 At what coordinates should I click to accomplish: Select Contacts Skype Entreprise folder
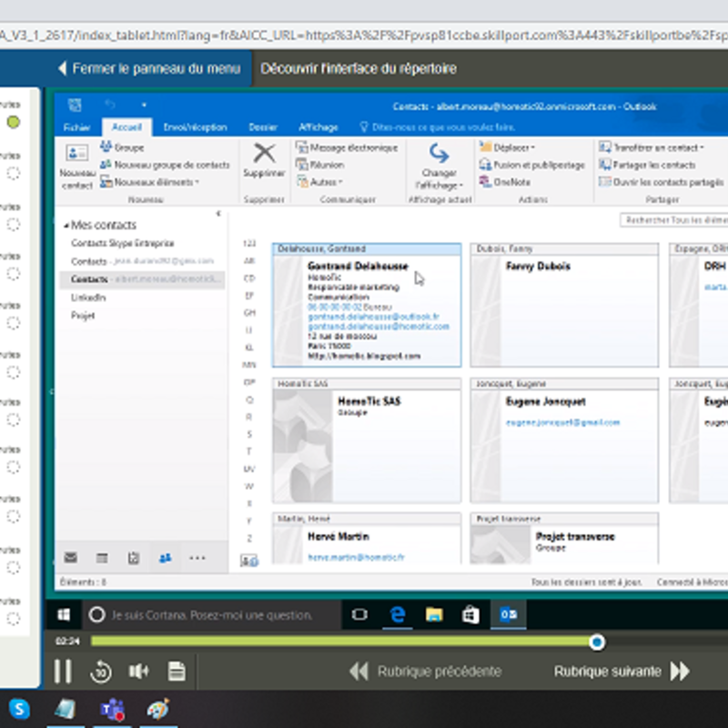123,243
